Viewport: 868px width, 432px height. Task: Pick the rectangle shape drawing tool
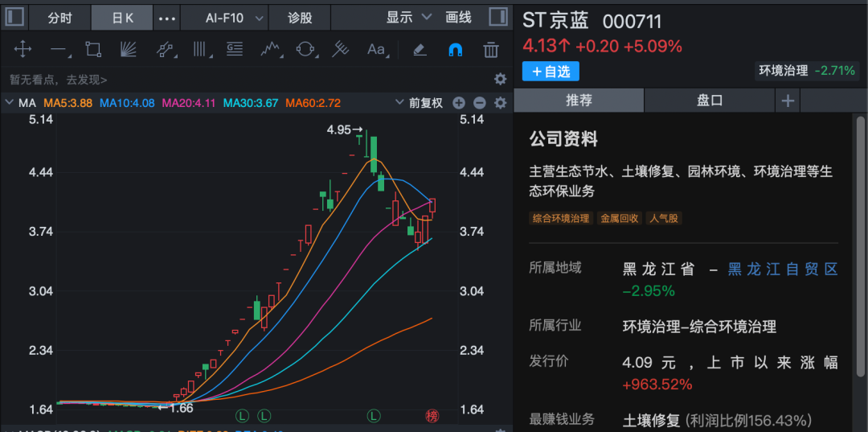pos(93,50)
